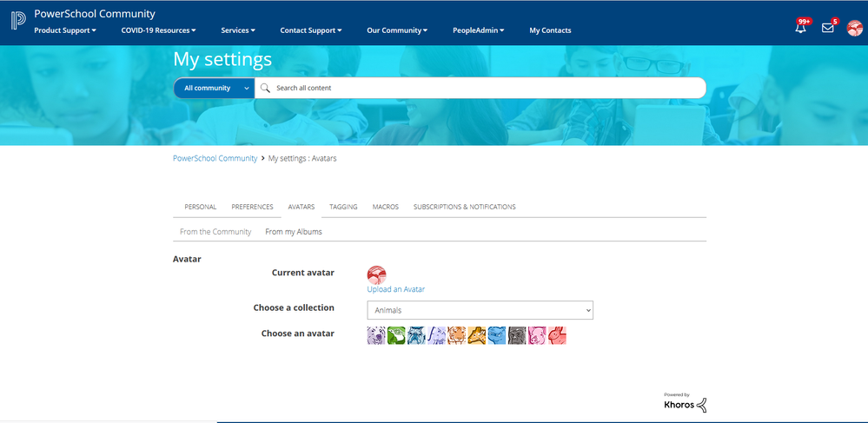Click the Search all content field

click(x=487, y=88)
